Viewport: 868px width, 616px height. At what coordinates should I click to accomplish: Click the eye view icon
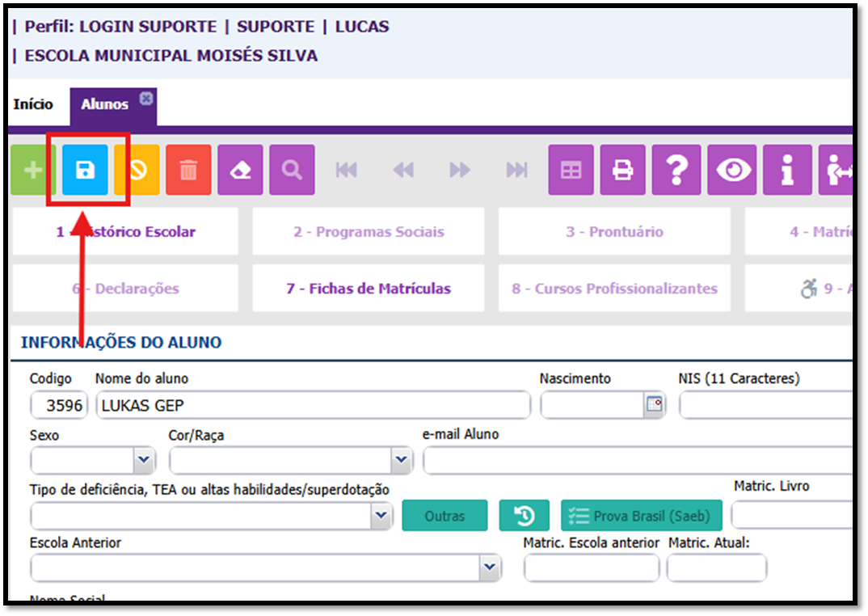point(732,171)
